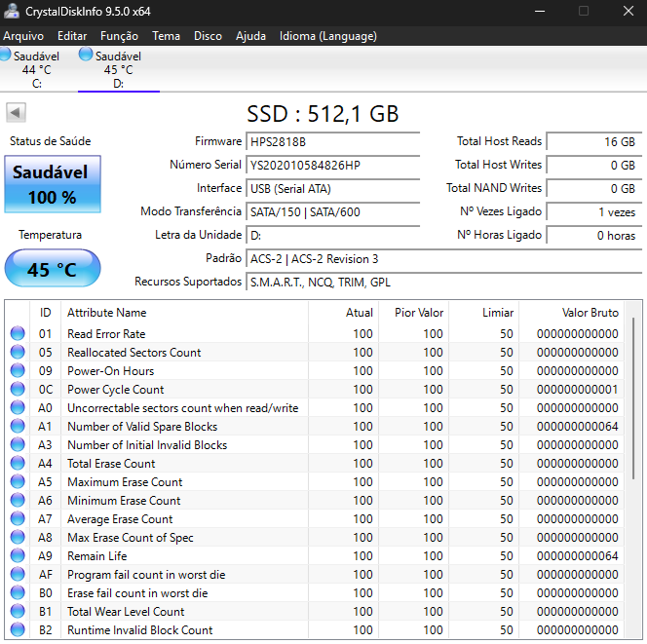Select the Total Wear Level Count attribute name
Screen dimensions: 647x644
[126, 612]
